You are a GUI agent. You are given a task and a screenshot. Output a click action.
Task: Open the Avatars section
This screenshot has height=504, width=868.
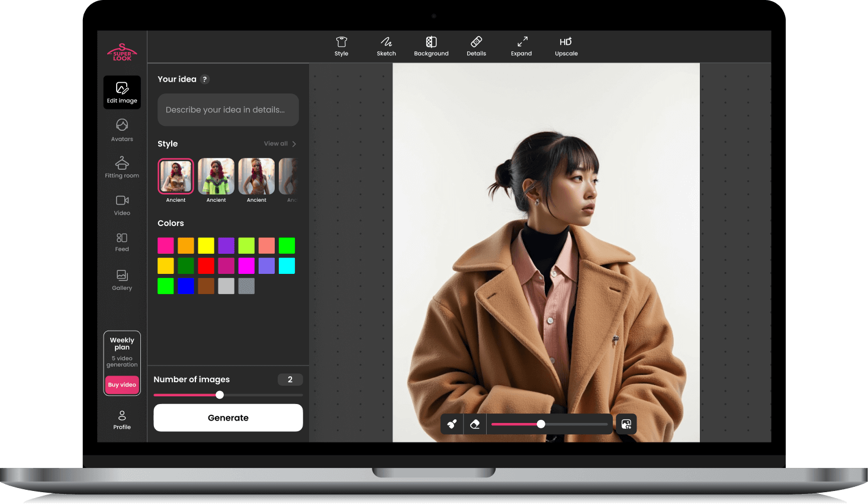[122, 130]
